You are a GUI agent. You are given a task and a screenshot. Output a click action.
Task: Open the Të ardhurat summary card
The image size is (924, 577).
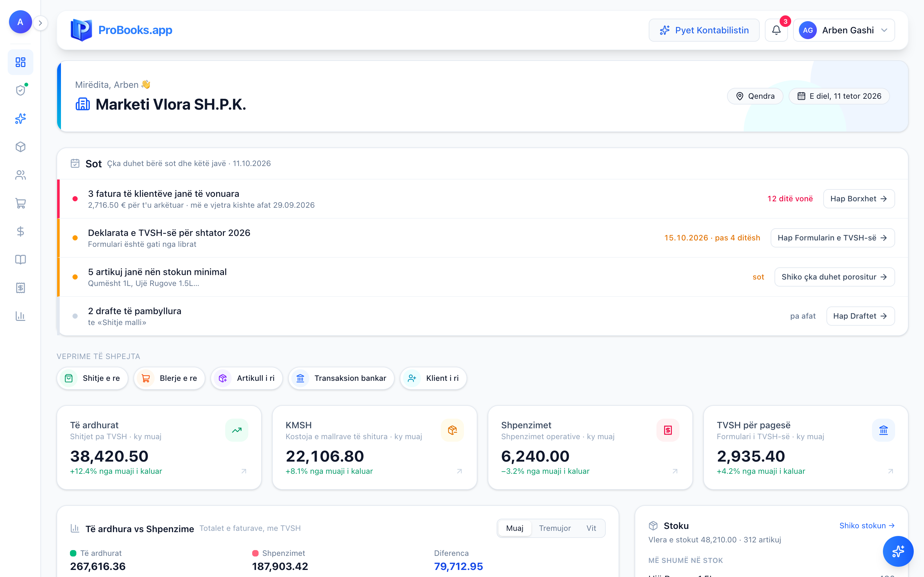(x=159, y=447)
